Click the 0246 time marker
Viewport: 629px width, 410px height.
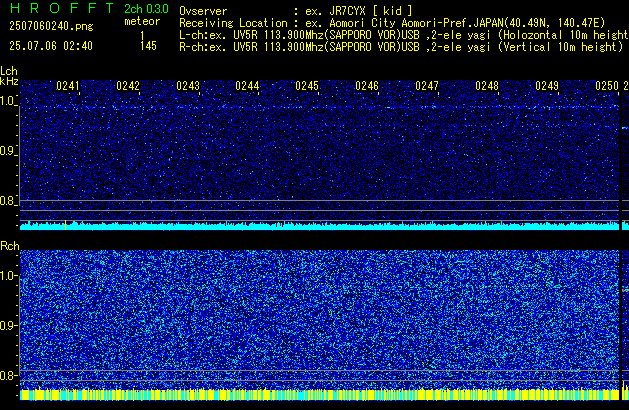click(x=367, y=86)
